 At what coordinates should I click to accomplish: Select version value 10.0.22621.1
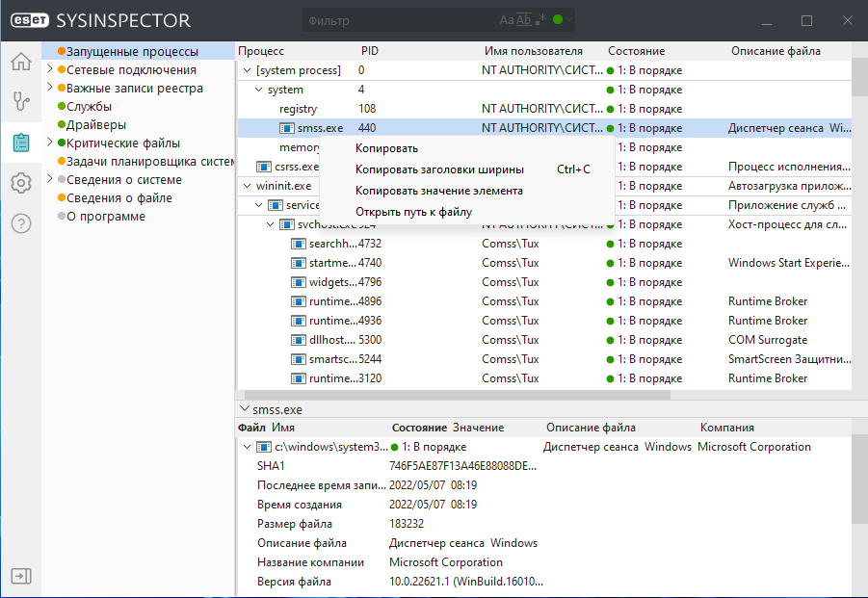(466, 582)
